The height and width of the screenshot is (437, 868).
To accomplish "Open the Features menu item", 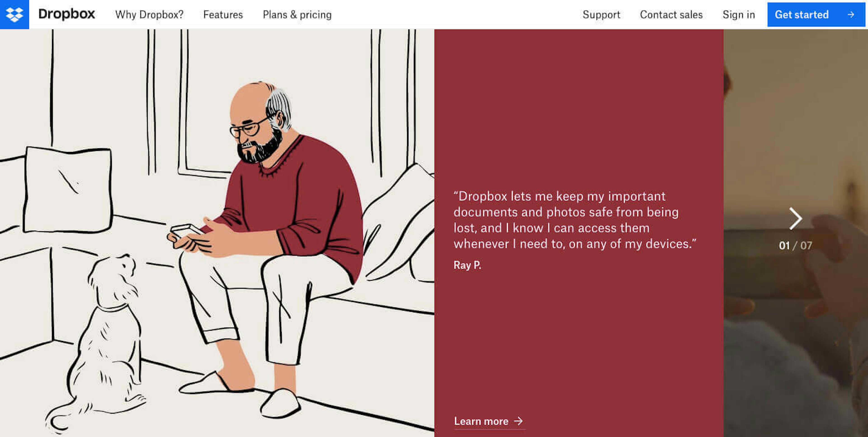I will [x=223, y=14].
